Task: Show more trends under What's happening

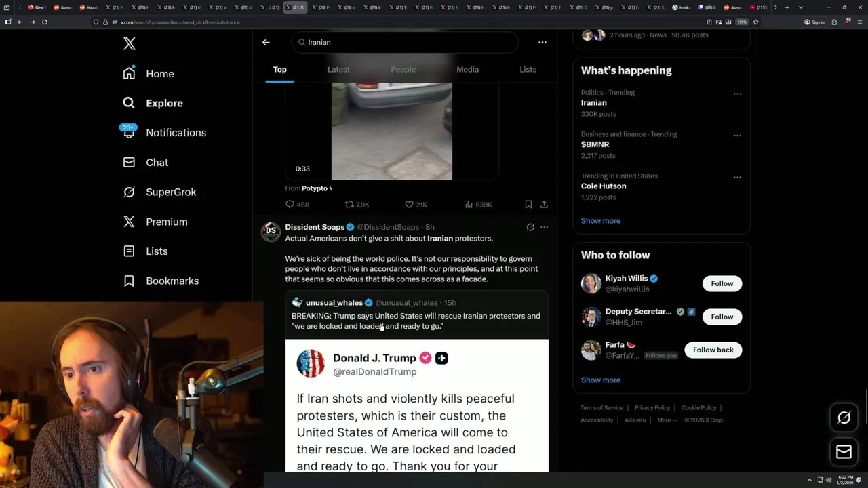Action: tap(600, 220)
